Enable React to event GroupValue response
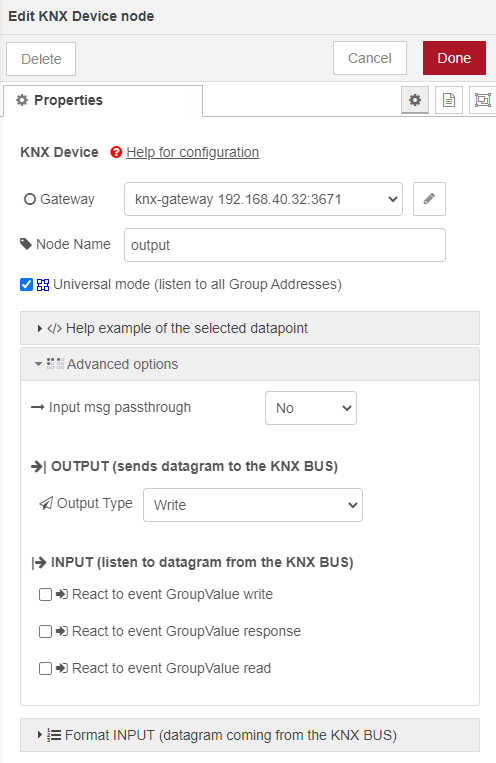496x763 pixels. 45,632
